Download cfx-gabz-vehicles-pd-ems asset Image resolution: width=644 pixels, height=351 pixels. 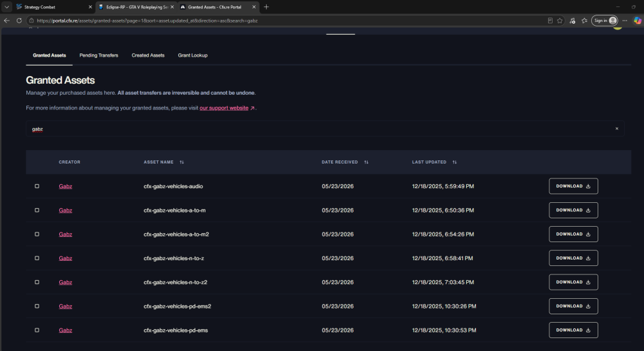(x=573, y=330)
